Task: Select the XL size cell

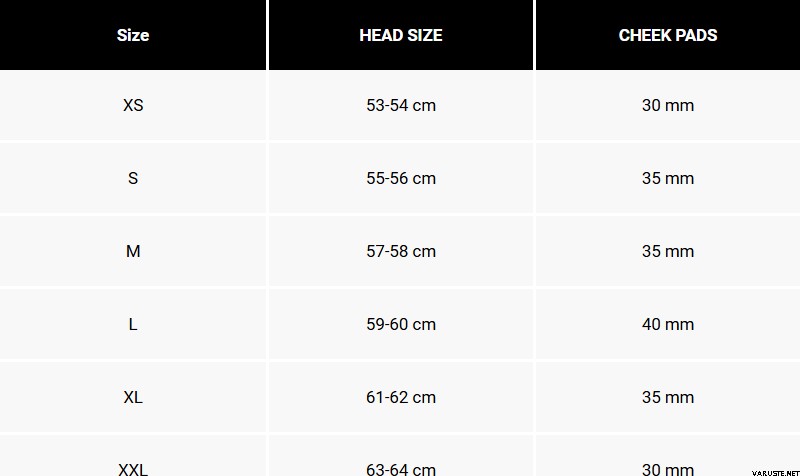Action: (133, 397)
